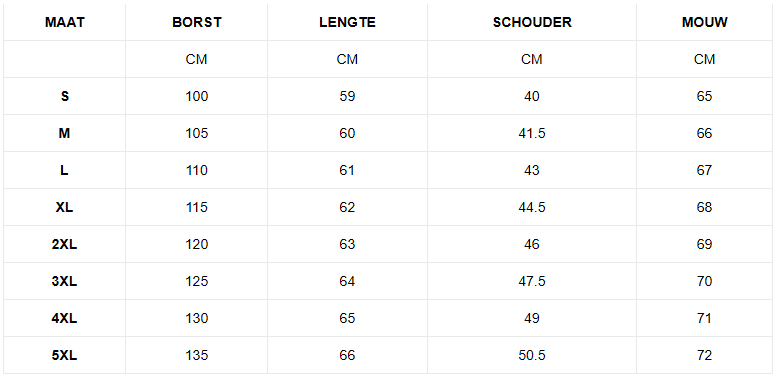Click the size S row label
Screen dimensions: 780x380
pyautogui.click(x=65, y=96)
